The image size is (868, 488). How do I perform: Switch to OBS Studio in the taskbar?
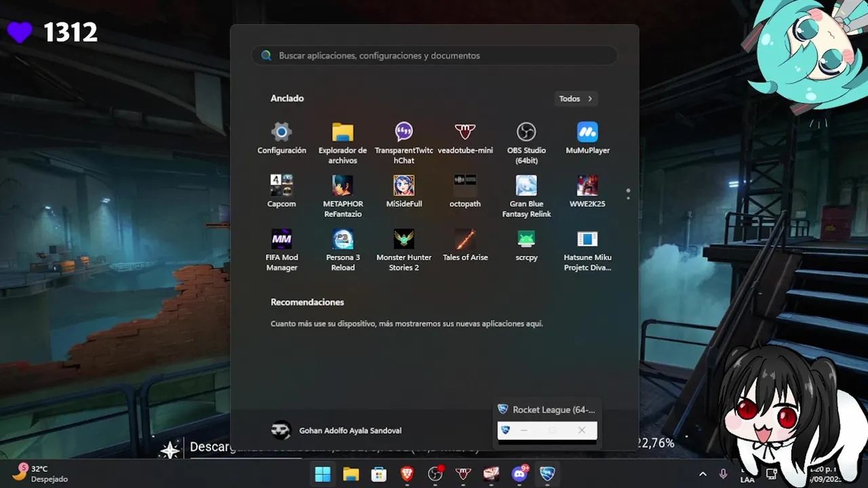click(x=435, y=474)
